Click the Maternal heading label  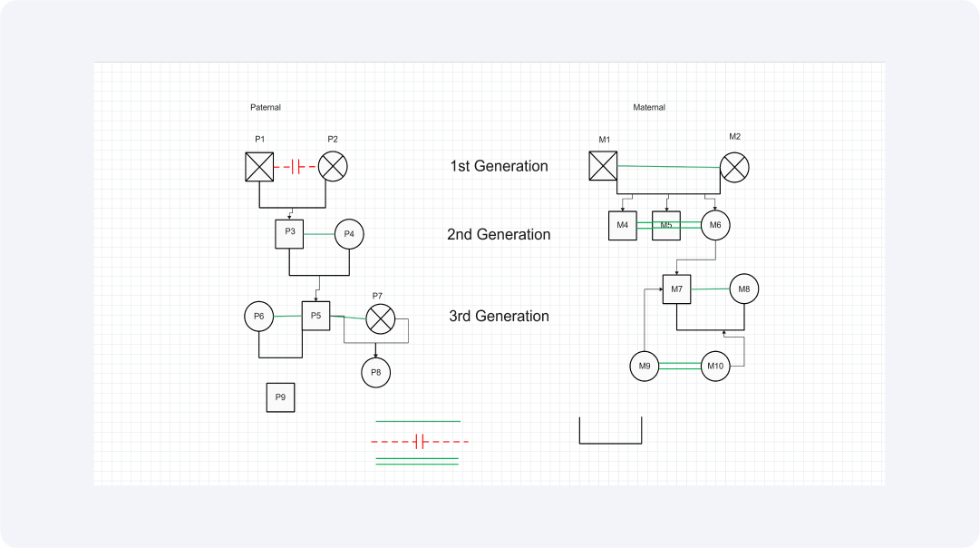click(649, 108)
